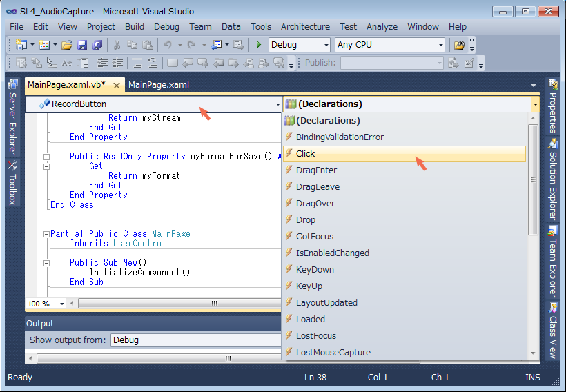Open the New Project button dropdown arrow
Image resolution: width=566 pixels, height=392 pixels.
[32, 45]
